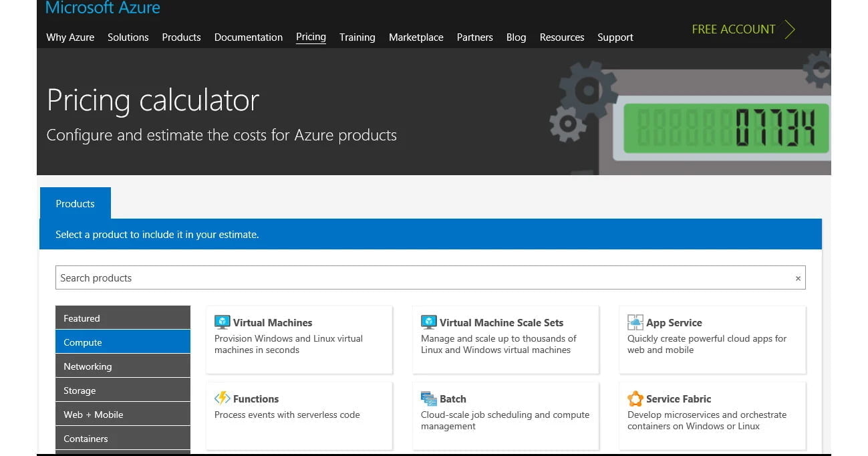
Task: Click the Service Fabric gear icon
Action: (635, 398)
